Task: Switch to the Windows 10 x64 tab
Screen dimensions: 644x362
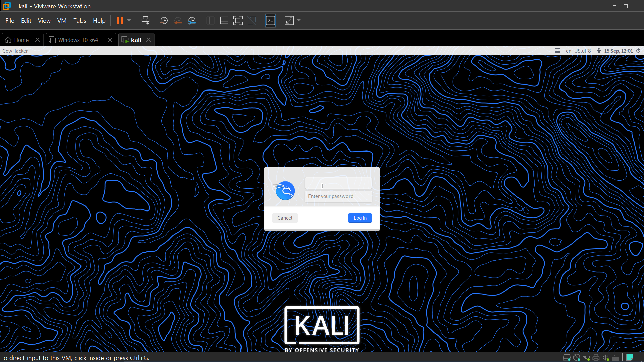Action: pos(78,40)
